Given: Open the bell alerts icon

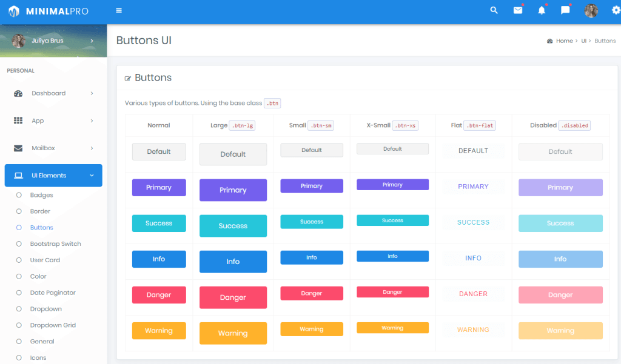Looking at the screenshot, I should [x=542, y=10].
